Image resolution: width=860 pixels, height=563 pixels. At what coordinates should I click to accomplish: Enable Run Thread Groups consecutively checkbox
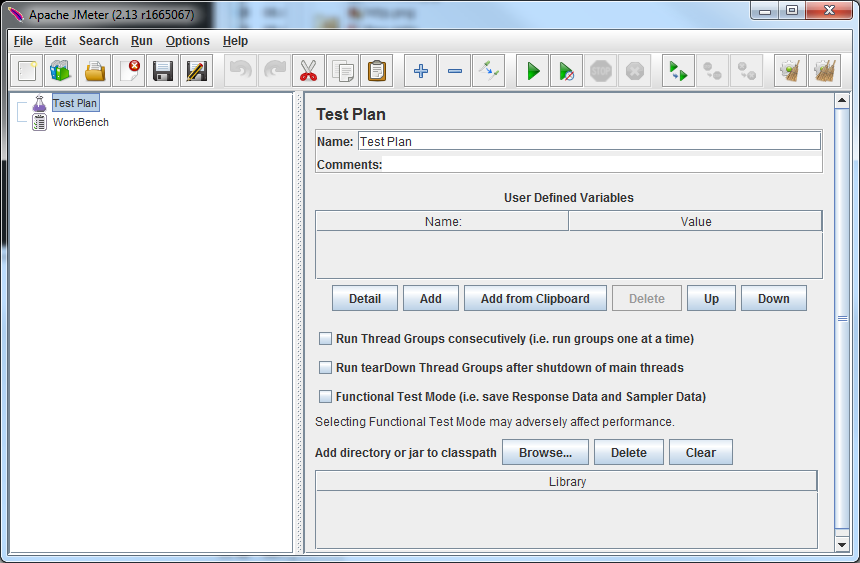click(325, 339)
